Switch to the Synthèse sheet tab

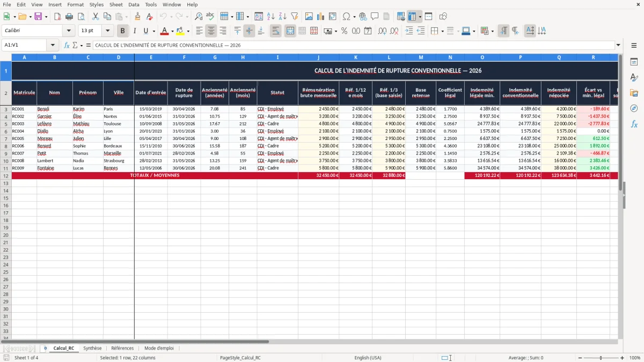point(92,348)
